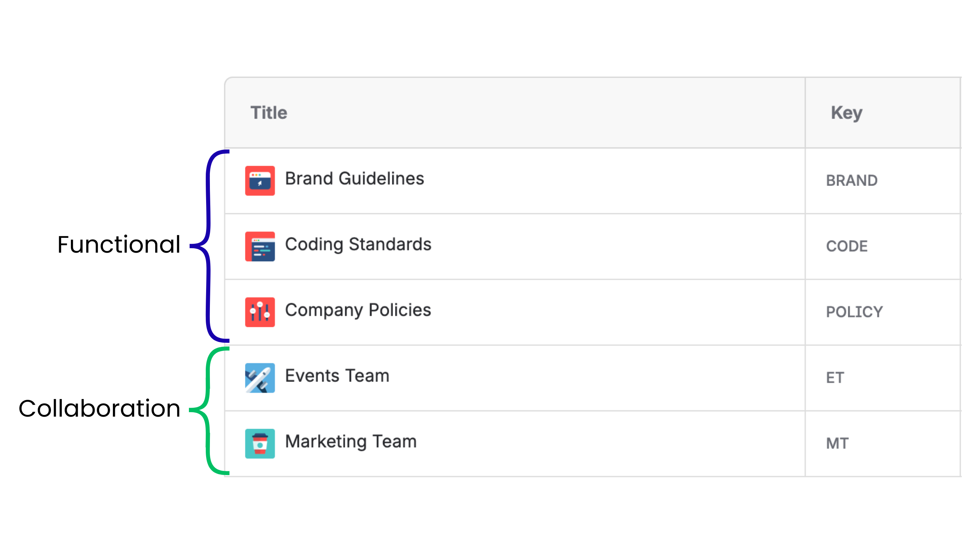980x550 pixels.
Task: Click the Events Team airplane icon
Action: [x=260, y=378]
